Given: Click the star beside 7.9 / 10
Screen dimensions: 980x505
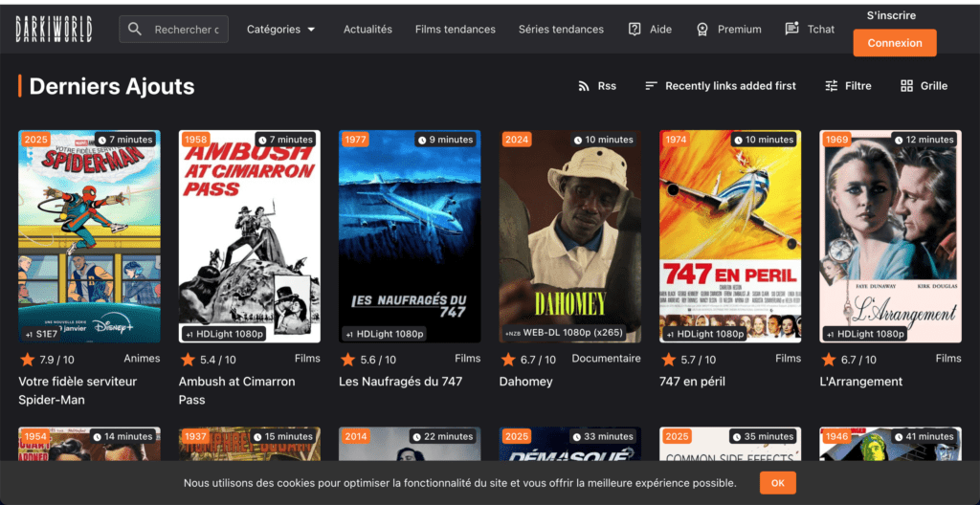Looking at the screenshot, I should click(27, 360).
